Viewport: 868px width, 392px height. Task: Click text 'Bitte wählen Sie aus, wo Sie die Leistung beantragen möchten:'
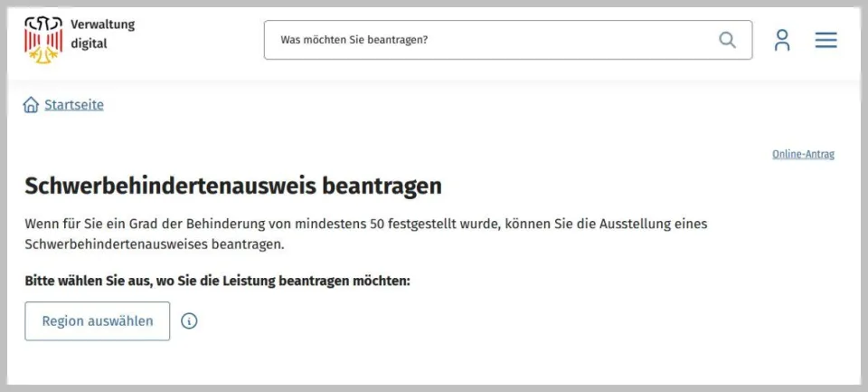[x=218, y=281]
